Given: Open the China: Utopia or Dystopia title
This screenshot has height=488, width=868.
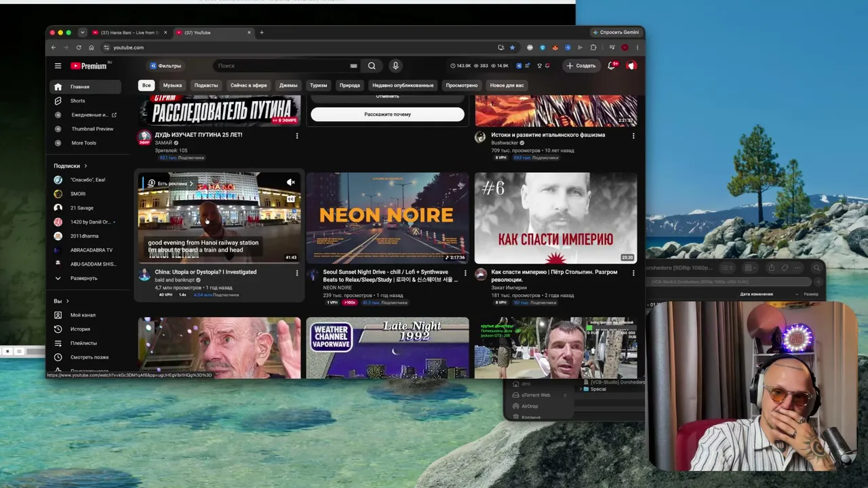Looking at the screenshot, I should pos(205,272).
